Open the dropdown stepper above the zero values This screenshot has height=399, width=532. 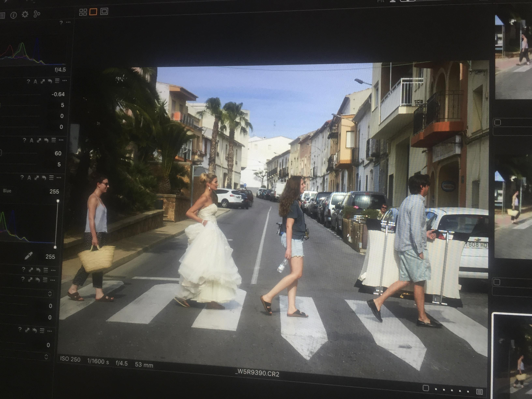click(x=50, y=294)
